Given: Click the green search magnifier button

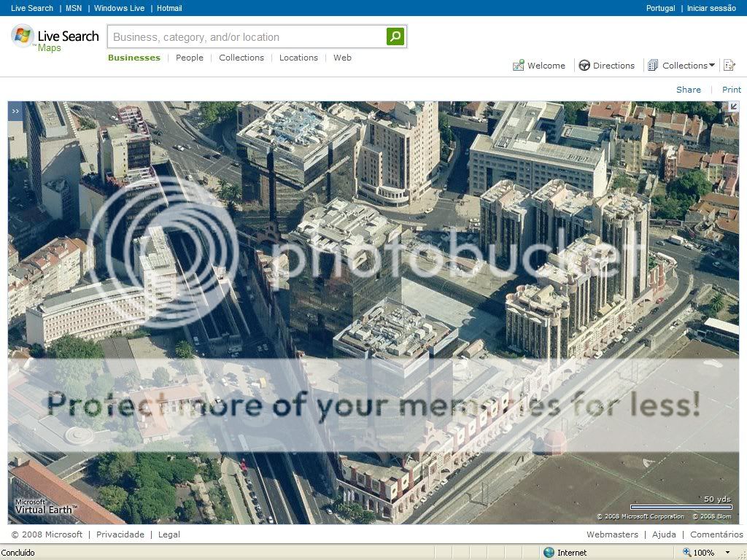Looking at the screenshot, I should pyautogui.click(x=395, y=36).
